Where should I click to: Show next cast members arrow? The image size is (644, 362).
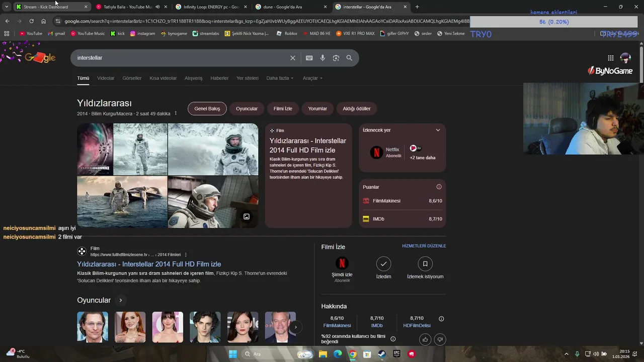point(296,327)
